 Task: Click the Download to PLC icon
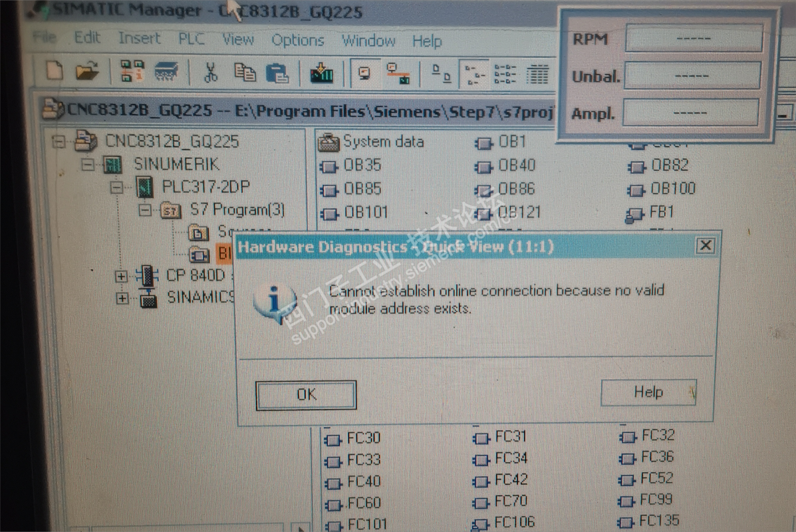pyautogui.click(x=322, y=74)
